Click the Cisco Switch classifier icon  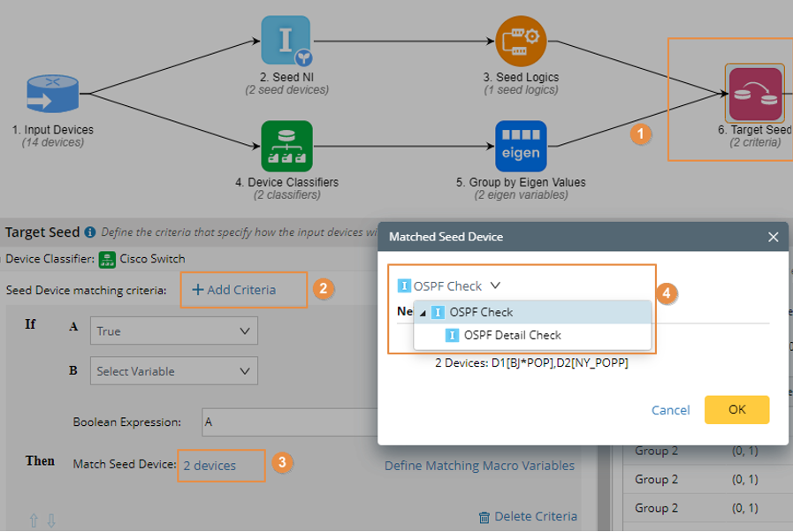click(106, 259)
